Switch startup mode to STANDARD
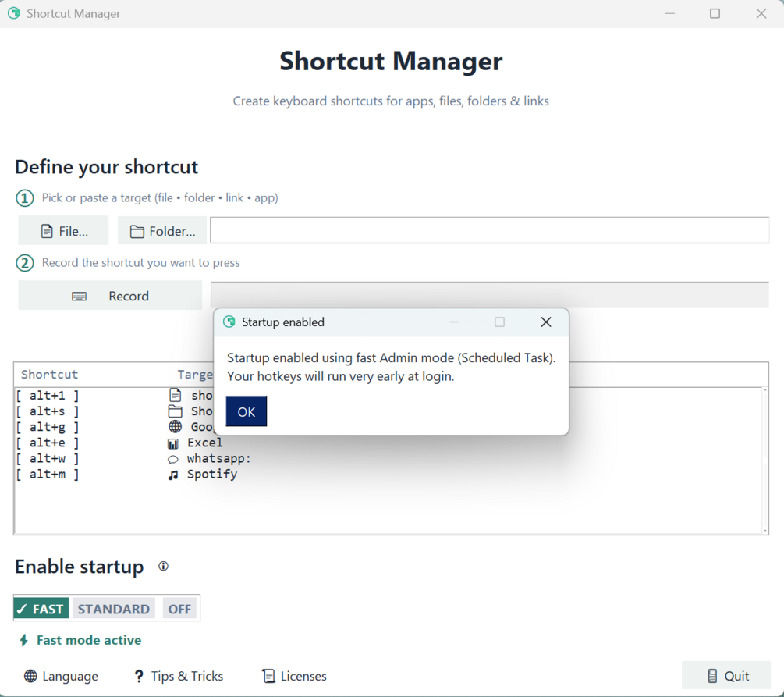Image resolution: width=784 pixels, height=697 pixels. (113, 609)
